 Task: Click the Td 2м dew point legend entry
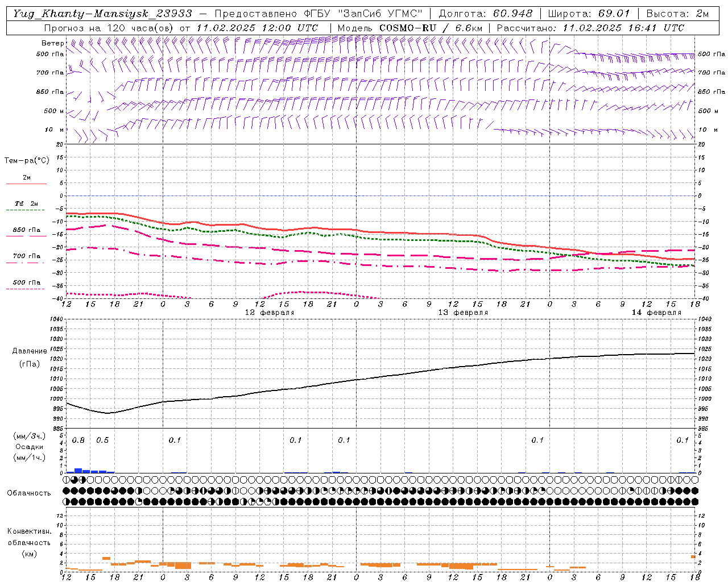tap(27, 203)
